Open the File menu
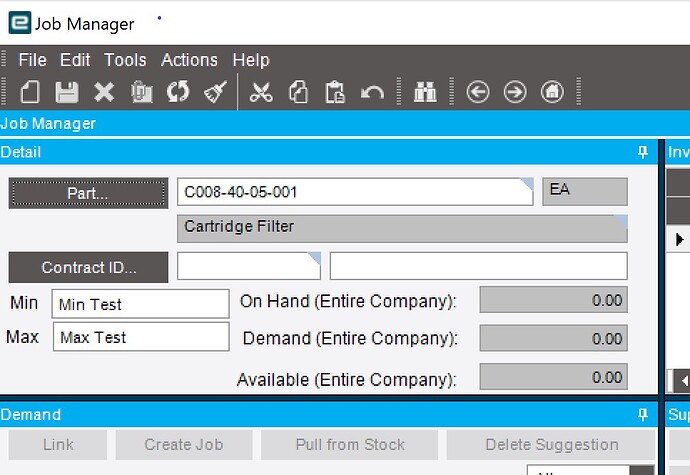Image resolution: width=690 pixels, height=475 pixels. tap(32, 59)
